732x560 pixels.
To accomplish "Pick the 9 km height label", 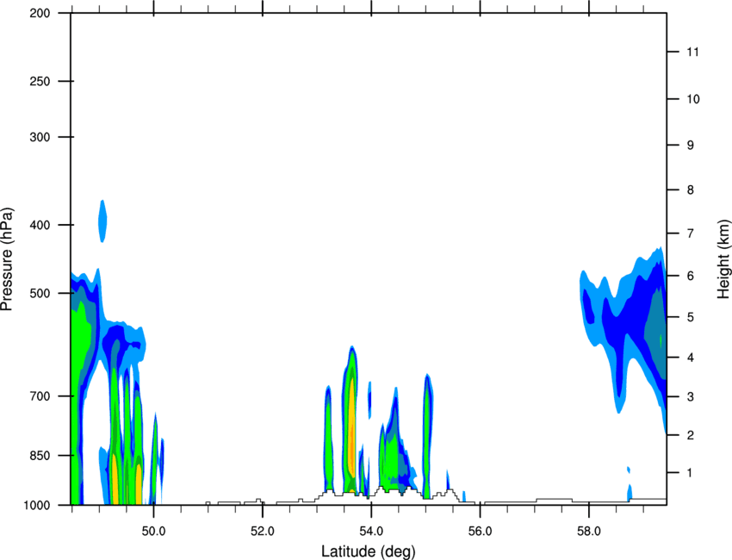I will (691, 146).
